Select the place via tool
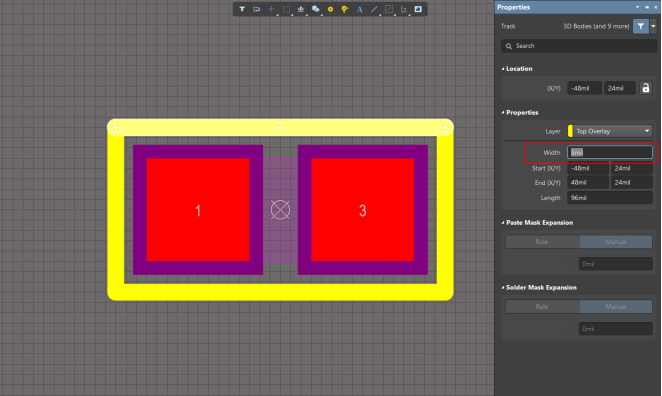This screenshot has height=396, width=662. click(x=345, y=9)
